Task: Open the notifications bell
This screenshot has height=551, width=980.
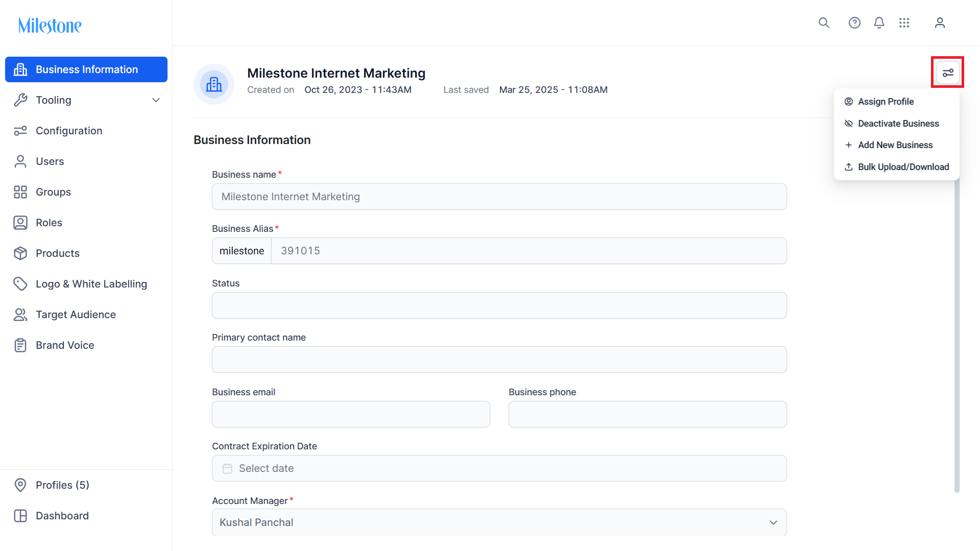Action: coord(879,23)
